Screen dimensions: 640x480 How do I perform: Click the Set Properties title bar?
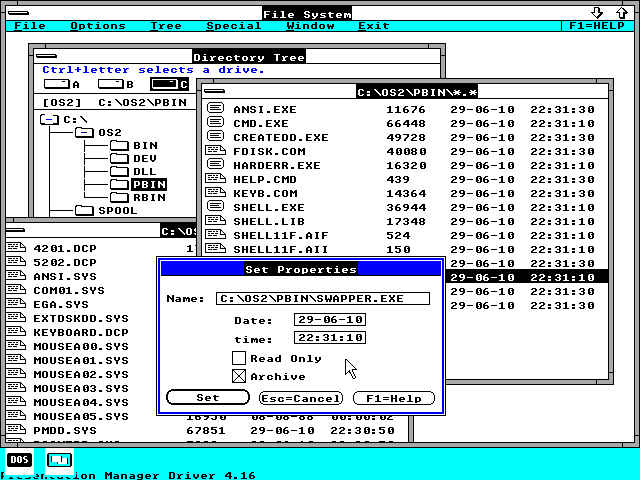click(301, 269)
